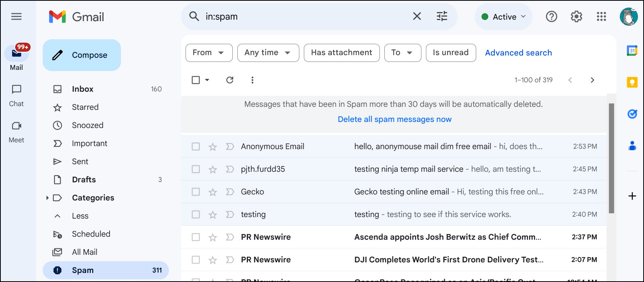Screen dimensions: 644x282
Task: Open the From filter dropdown
Action: point(209,52)
